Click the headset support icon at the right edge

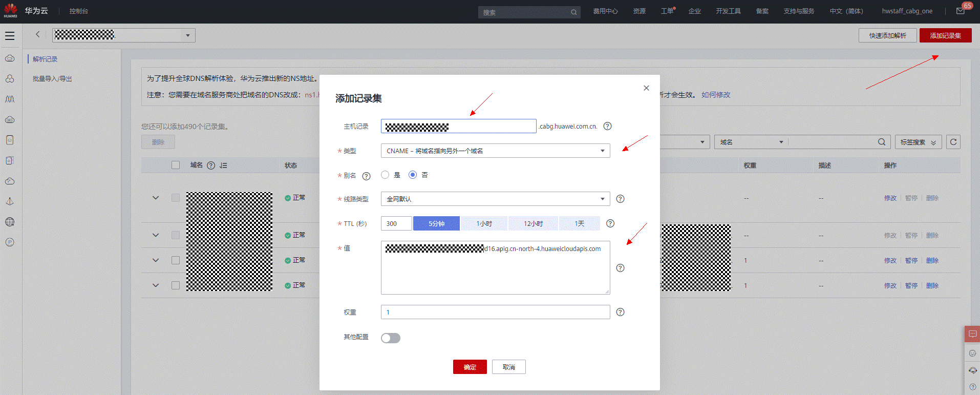point(972,370)
